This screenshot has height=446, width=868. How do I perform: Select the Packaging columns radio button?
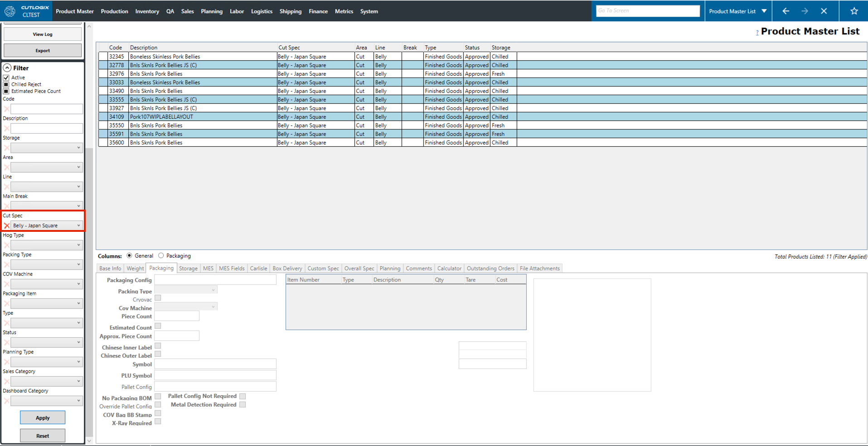click(161, 256)
